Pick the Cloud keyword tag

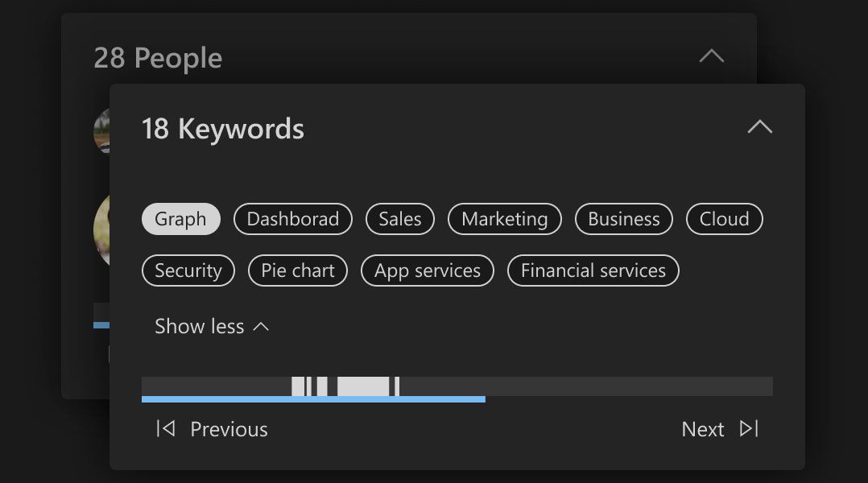[724, 219]
